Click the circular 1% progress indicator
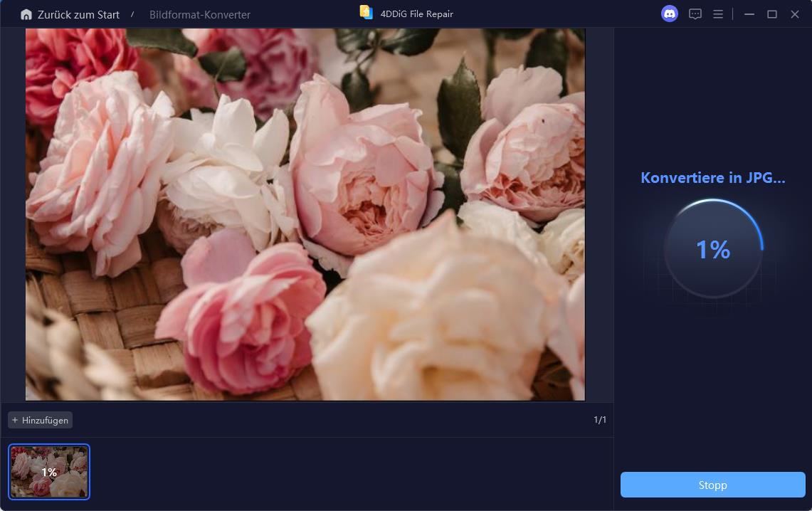Viewport: 812px width, 511px height. [713, 249]
